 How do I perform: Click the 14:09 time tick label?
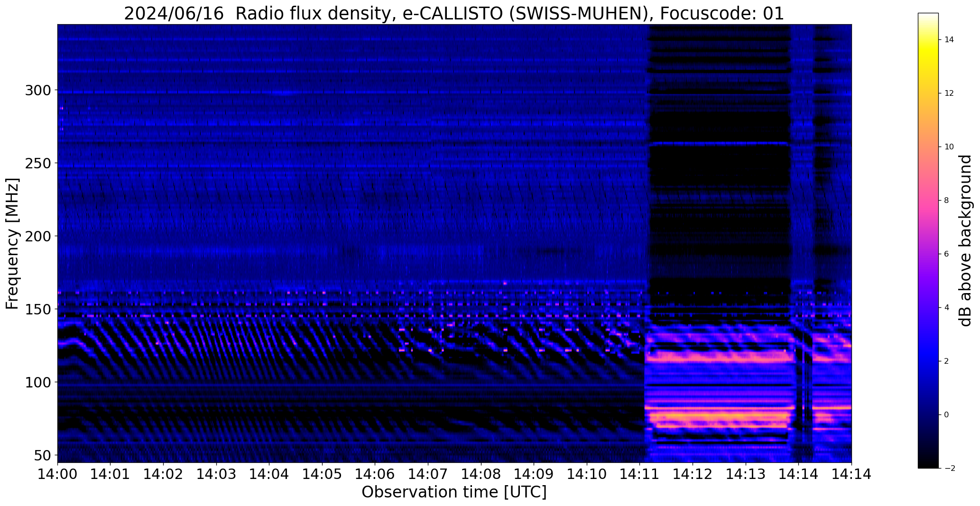pos(534,474)
